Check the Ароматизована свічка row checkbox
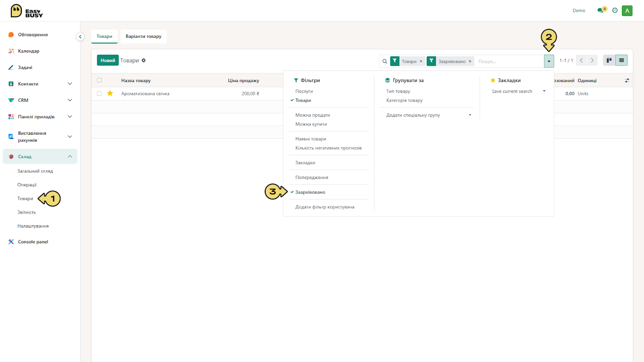This screenshot has height=362, width=644. point(99,93)
